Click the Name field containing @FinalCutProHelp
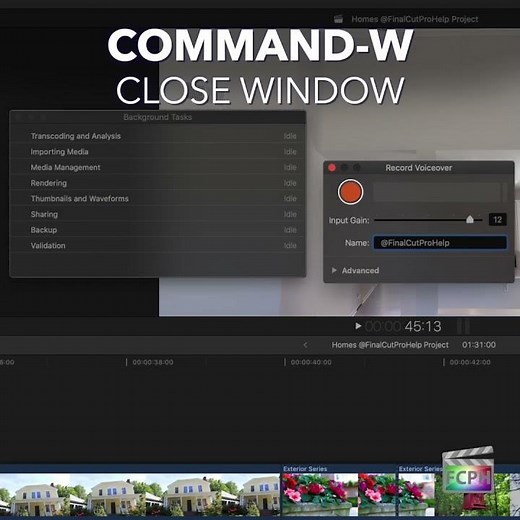The width and height of the screenshot is (520, 520). 440,243
